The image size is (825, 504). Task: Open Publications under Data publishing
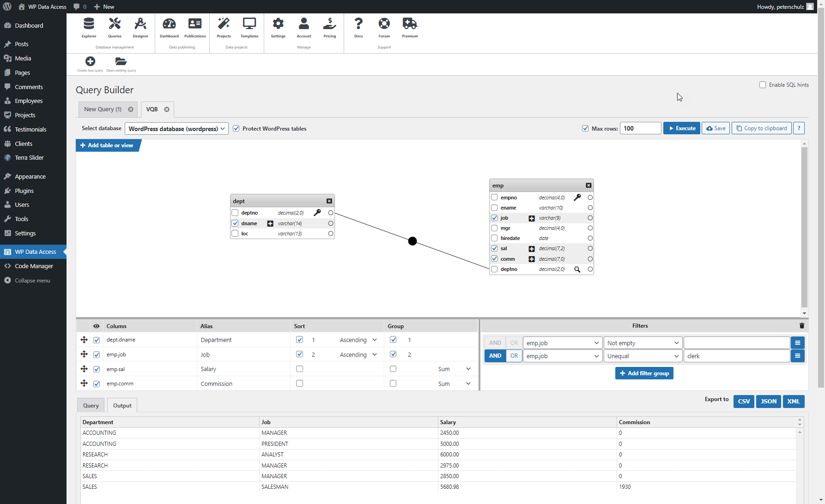(x=194, y=28)
